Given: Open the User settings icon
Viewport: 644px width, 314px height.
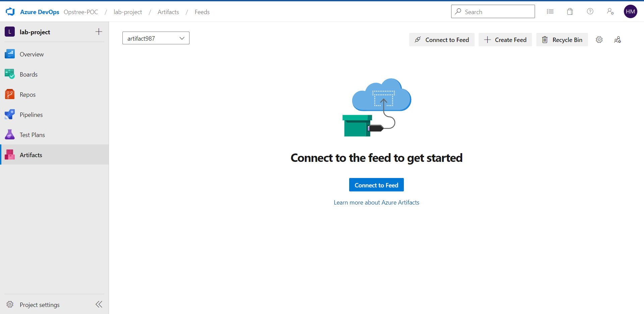Looking at the screenshot, I should (x=610, y=12).
